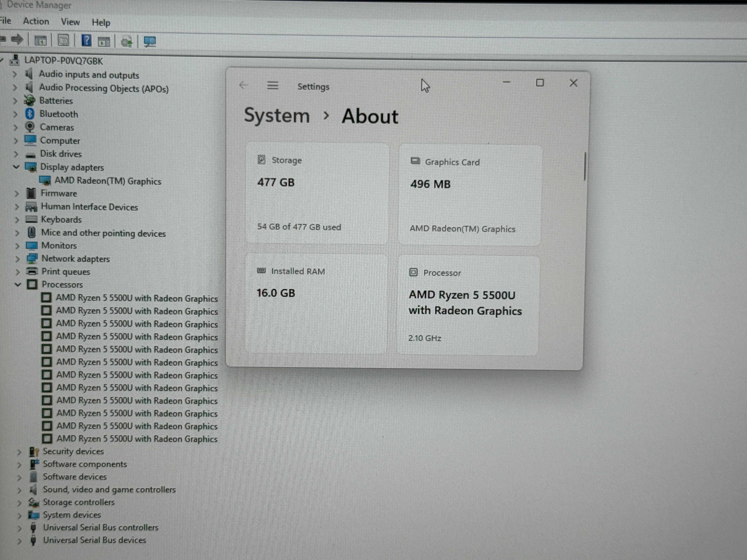
Task: Open the Settings hamburger navigation menu
Action: 273,85
